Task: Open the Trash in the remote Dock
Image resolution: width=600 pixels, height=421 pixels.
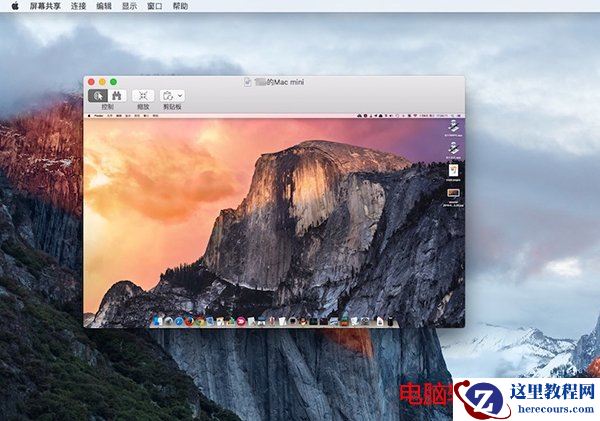Action: click(x=390, y=321)
